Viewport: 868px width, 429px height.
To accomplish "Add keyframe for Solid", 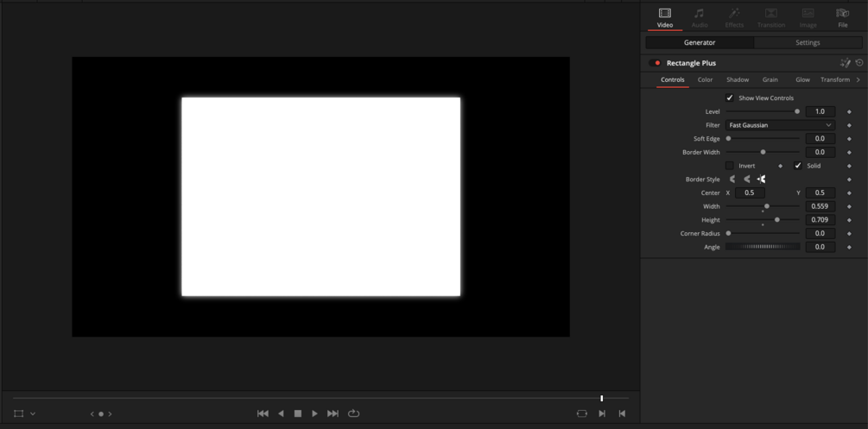I will [x=849, y=166].
